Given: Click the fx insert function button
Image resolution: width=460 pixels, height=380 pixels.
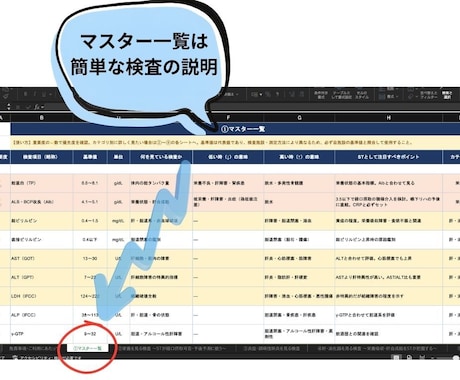Looking at the screenshot, I should [x=37, y=107].
